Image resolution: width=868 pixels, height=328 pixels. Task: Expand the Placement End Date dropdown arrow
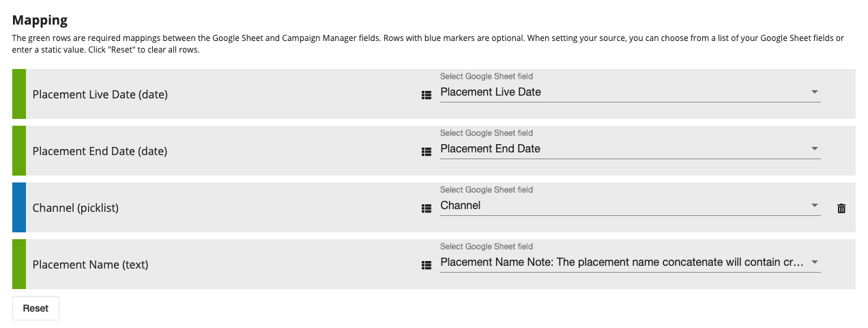coord(814,149)
